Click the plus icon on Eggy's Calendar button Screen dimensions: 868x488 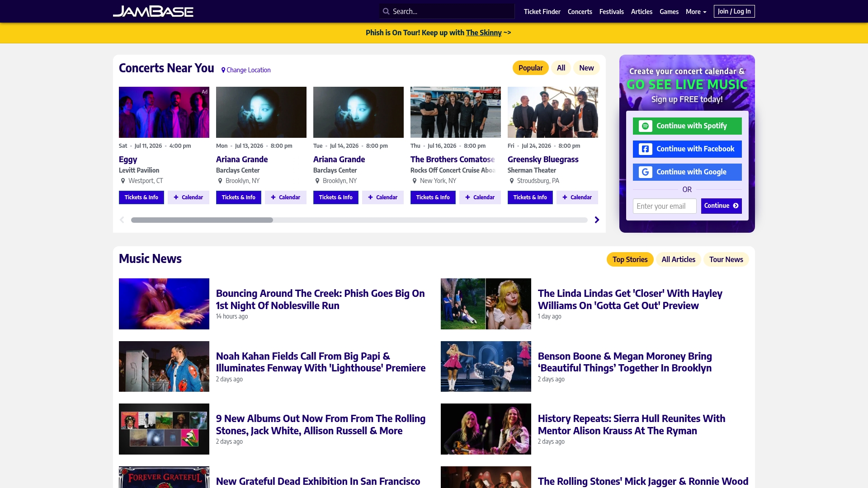click(176, 197)
